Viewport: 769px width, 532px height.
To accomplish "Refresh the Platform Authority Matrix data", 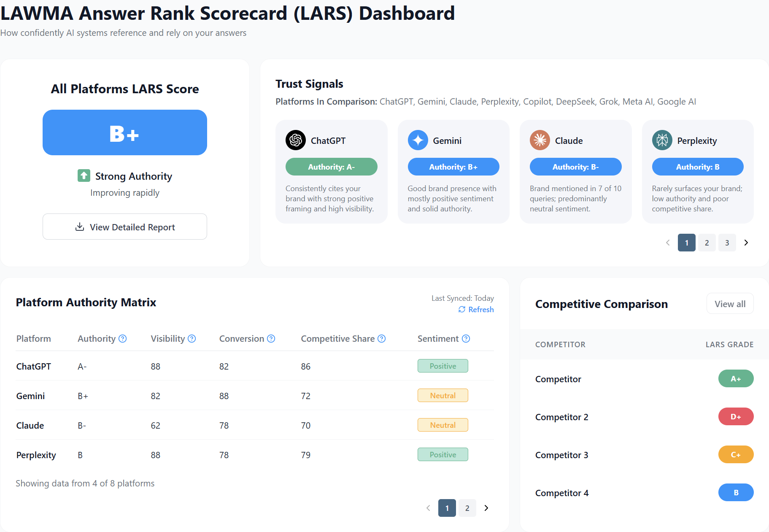I will (x=476, y=310).
